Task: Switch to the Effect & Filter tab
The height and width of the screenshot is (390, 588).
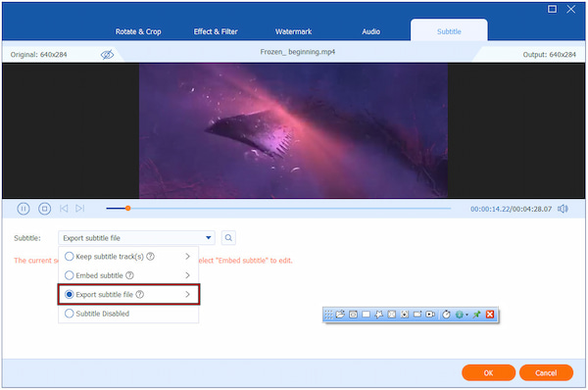Action: tap(216, 31)
